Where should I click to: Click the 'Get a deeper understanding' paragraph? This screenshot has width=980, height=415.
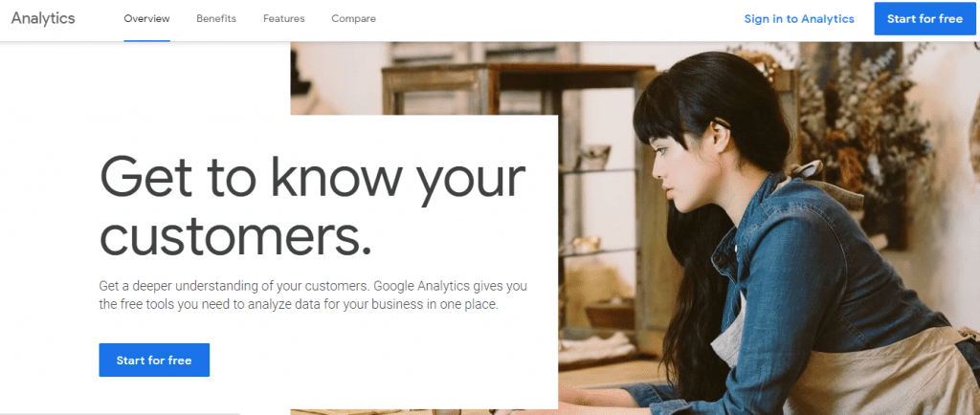[313, 295]
